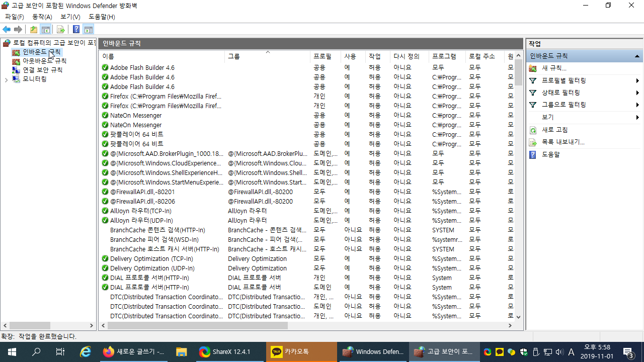Switch to ShareX 12.4.1 on the taskbar
This screenshot has width=644, height=362.
(229, 352)
